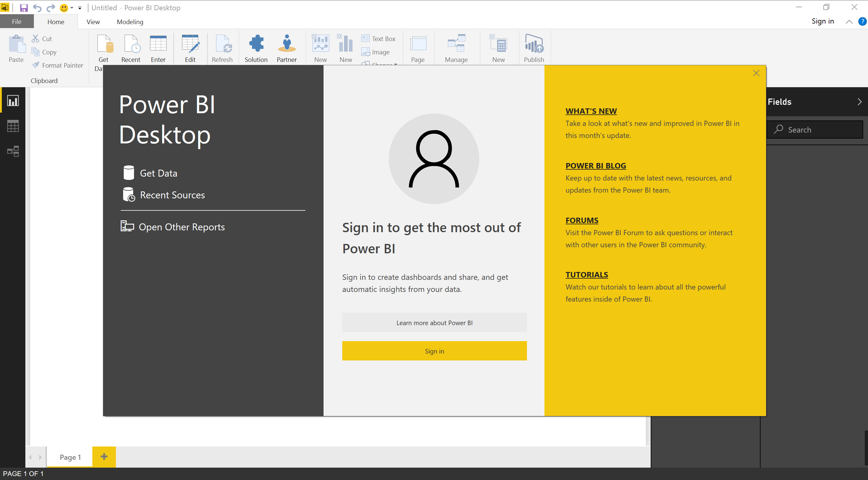Click the user avatar placeholder image
This screenshot has height=480, width=868.
pyautogui.click(x=434, y=159)
